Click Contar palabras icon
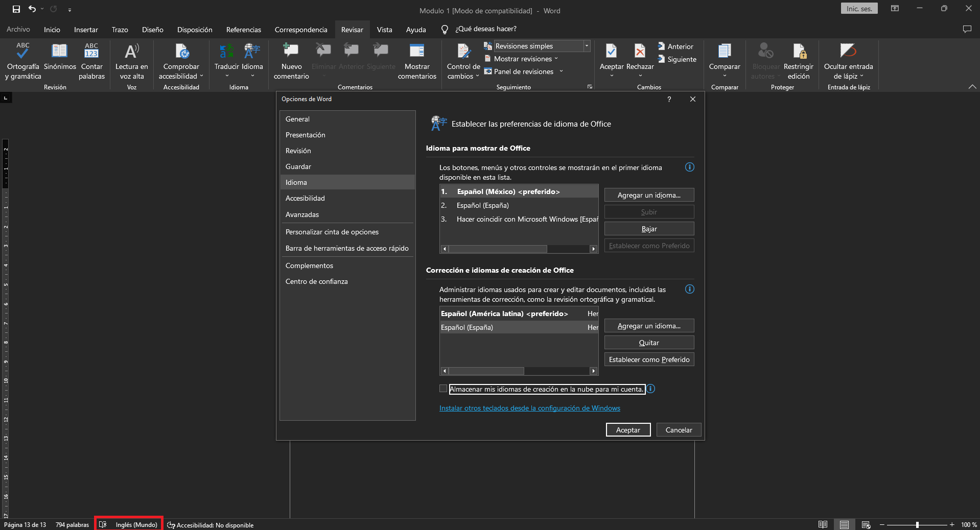The width and height of the screenshot is (980, 530). (x=91, y=61)
